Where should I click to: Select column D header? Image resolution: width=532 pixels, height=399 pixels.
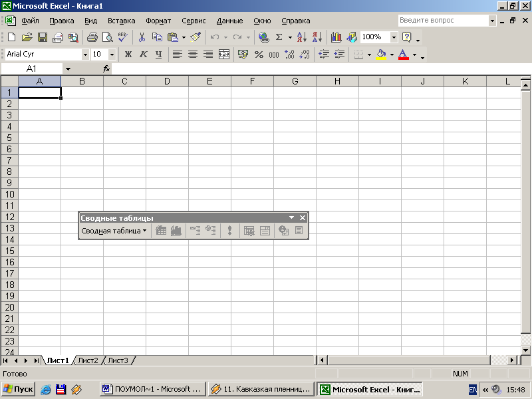(167, 81)
